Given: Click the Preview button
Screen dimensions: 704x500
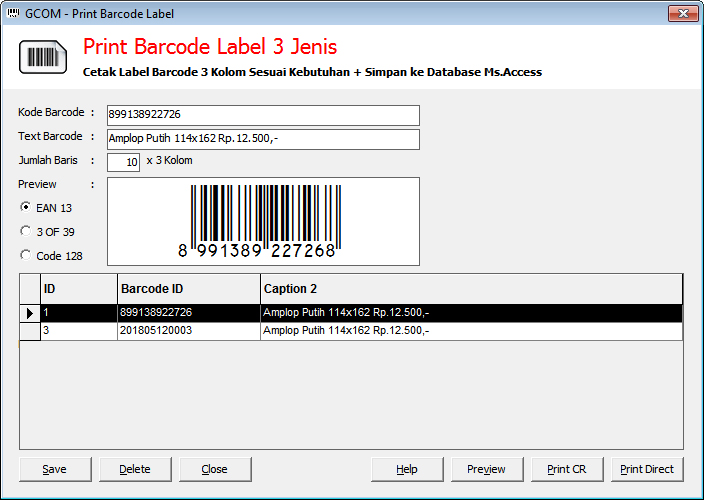Looking at the screenshot, I should pyautogui.click(x=487, y=469).
